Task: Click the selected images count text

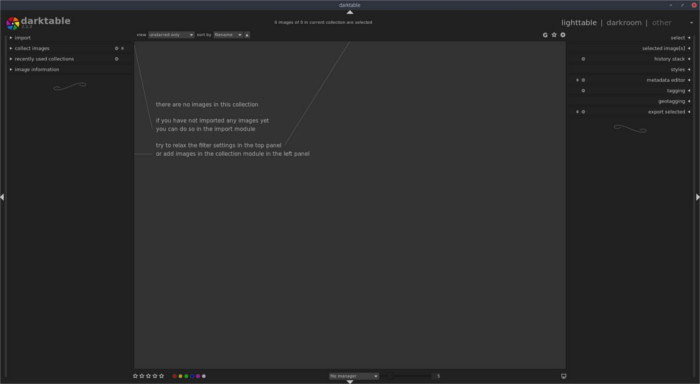Action: [x=323, y=22]
